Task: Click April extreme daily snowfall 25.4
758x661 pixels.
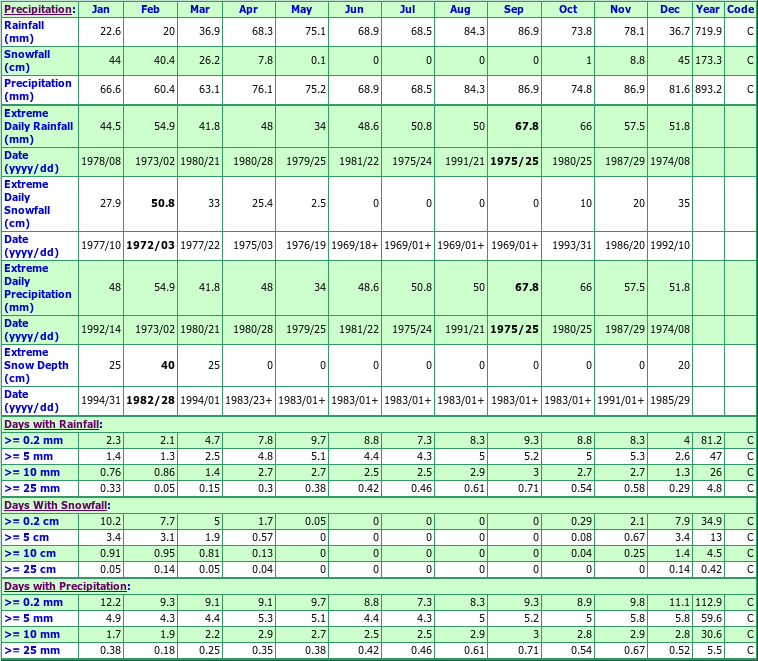Action: [x=262, y=204]
